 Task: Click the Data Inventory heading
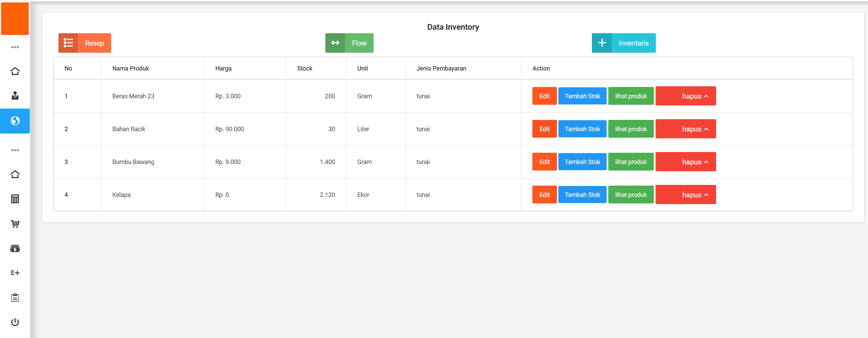[x=453, y=27]
